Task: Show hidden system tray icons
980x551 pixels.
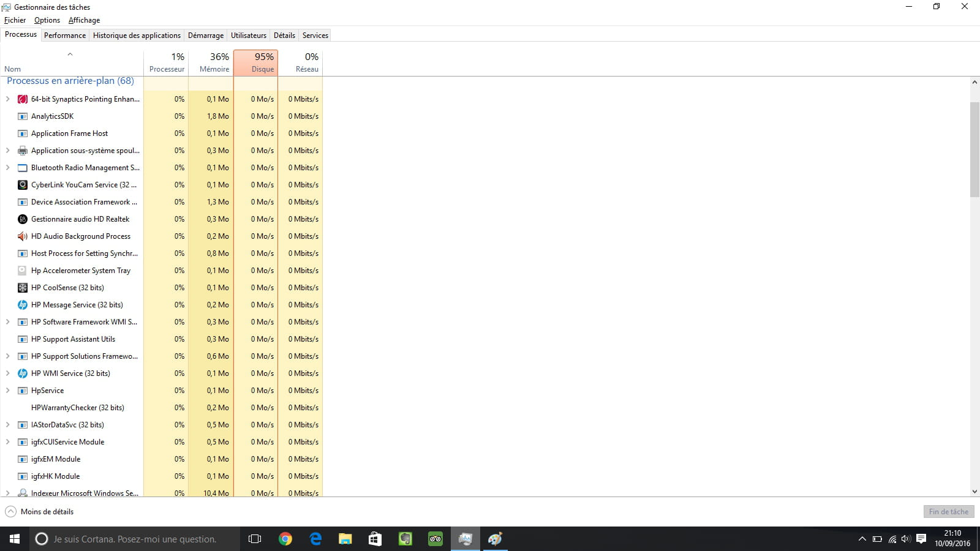Action: (x=862, y=539)
